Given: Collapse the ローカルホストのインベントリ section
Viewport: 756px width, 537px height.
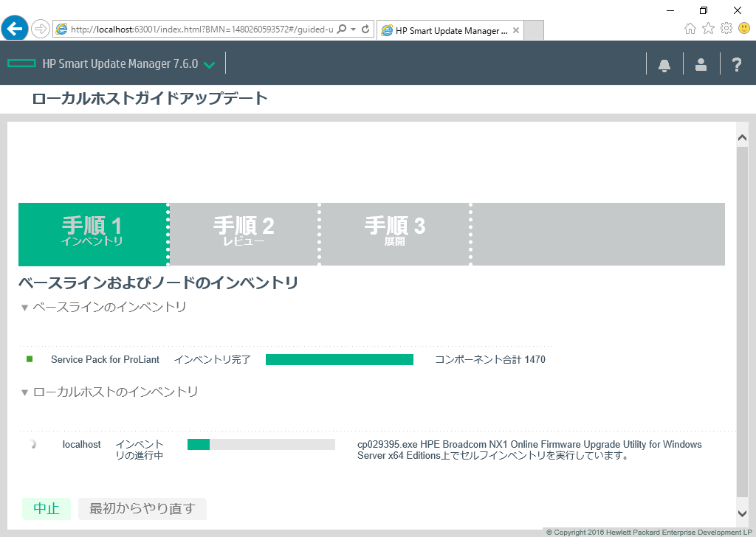Looking at the screenshot, I should [x=24, y=393].
